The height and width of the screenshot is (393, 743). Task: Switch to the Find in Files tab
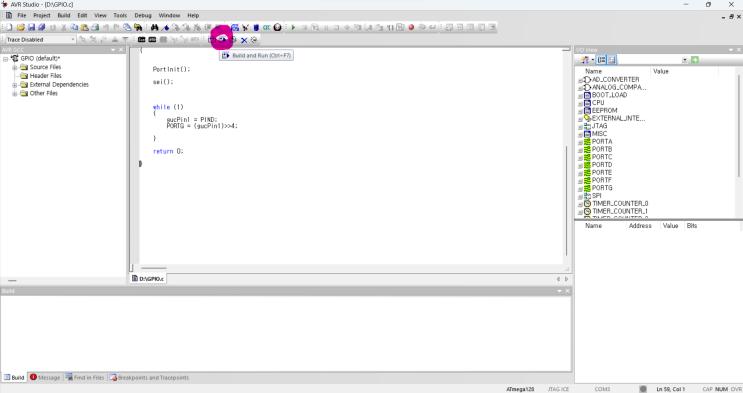click(85, 378)
